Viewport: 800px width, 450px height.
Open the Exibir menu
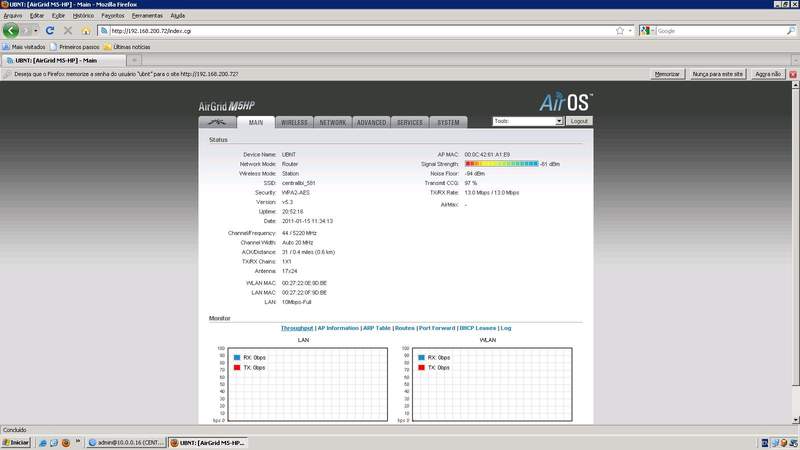[x=58, y=16]
